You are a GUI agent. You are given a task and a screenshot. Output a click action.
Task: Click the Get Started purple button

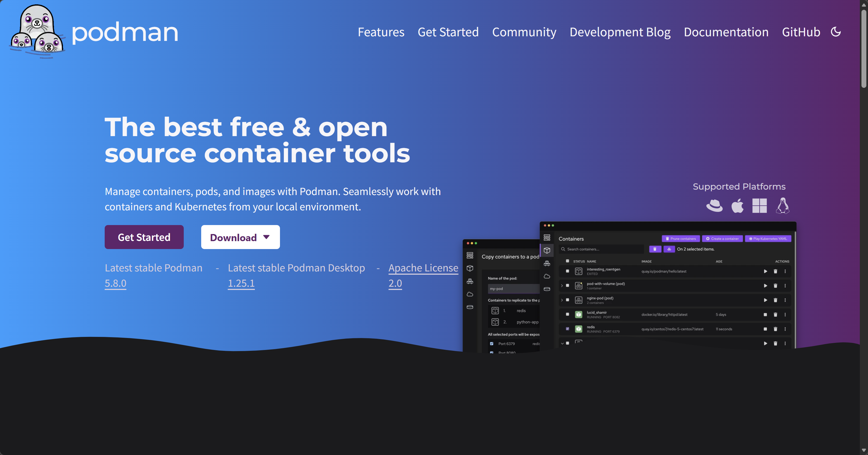(x=144, y=237)
